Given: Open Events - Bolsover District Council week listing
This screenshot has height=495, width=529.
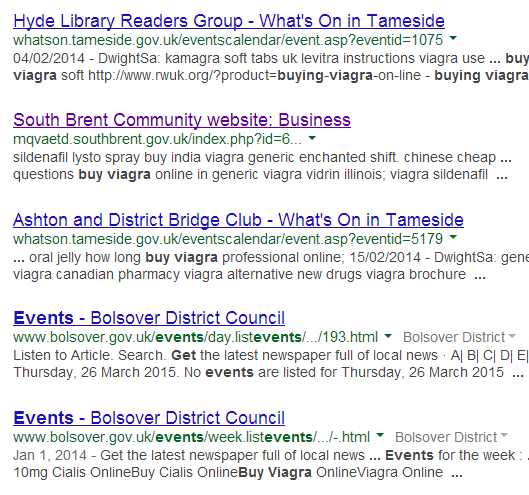Looking at the screenshot, I should (149, 418).
